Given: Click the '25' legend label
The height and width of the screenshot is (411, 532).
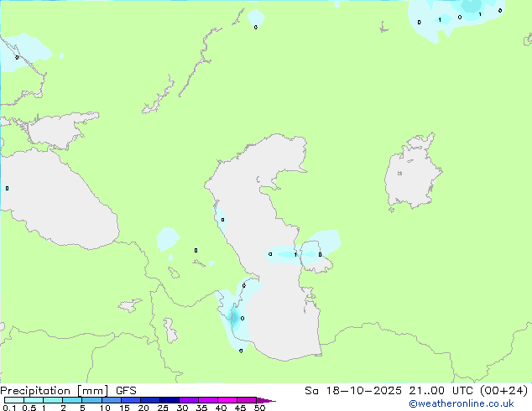Looking at the screenshot, I should click(x=163, y=408).
